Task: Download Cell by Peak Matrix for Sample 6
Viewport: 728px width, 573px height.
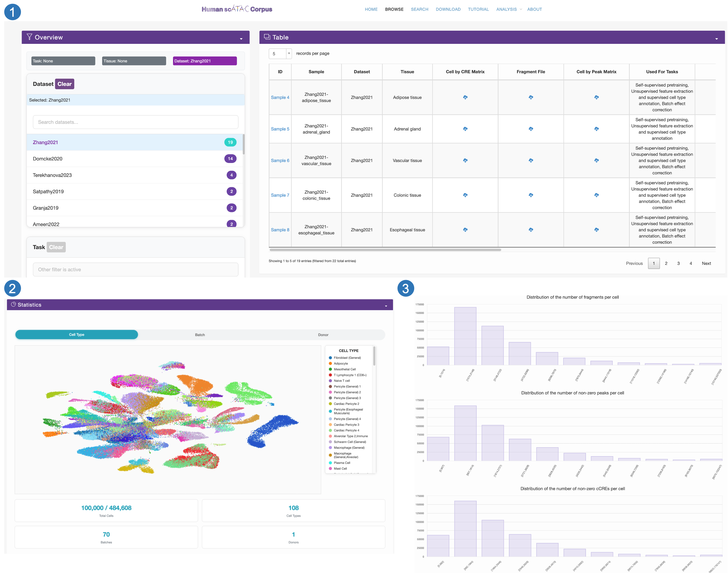Action: tap(596, 160)
